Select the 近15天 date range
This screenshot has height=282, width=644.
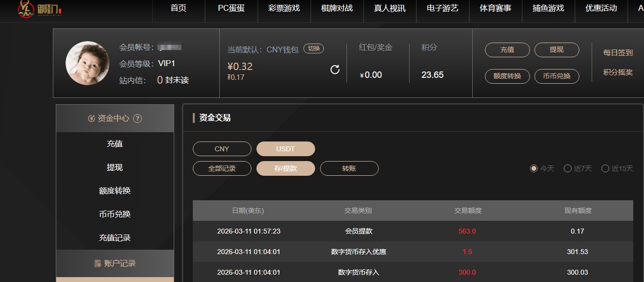point(605,168)
